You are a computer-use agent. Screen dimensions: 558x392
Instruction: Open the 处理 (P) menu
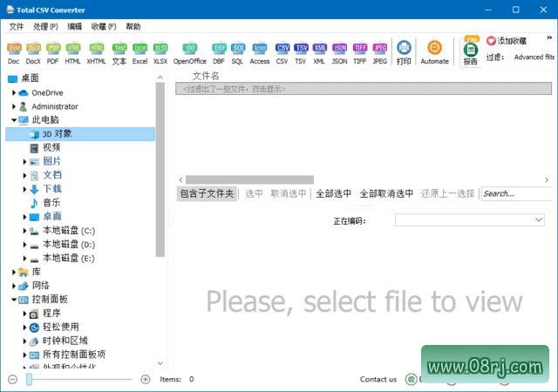point(45,27)
